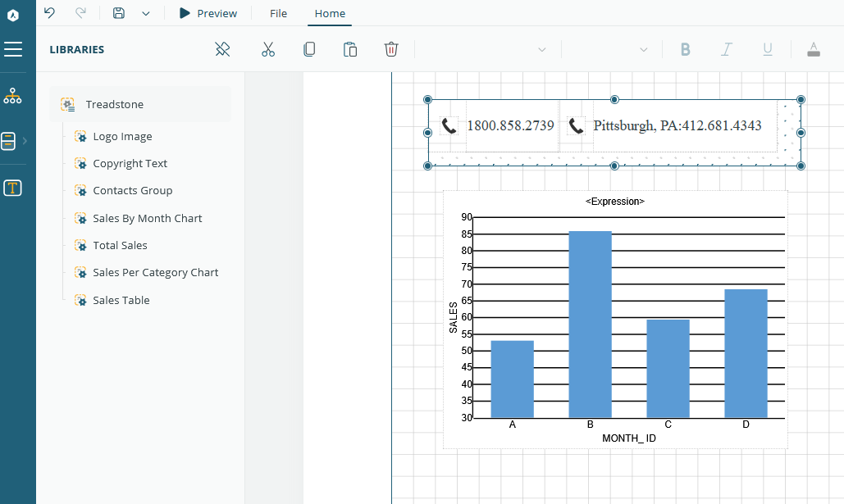Image resolution: width=844 pixels, height=504 pixels.
Task: Click the Save disk icon
Action: [x=119, y=13]
